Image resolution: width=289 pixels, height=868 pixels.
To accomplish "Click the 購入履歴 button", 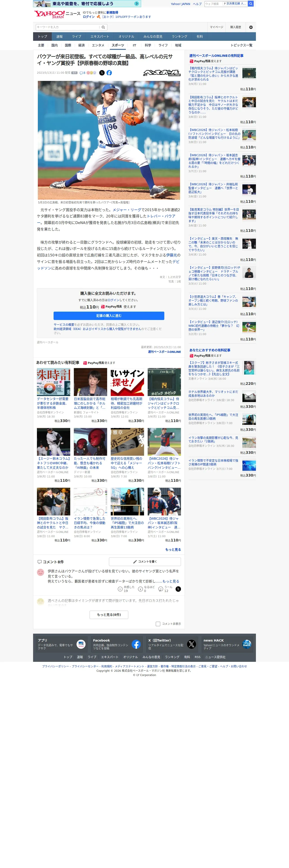I will point(235,27).
